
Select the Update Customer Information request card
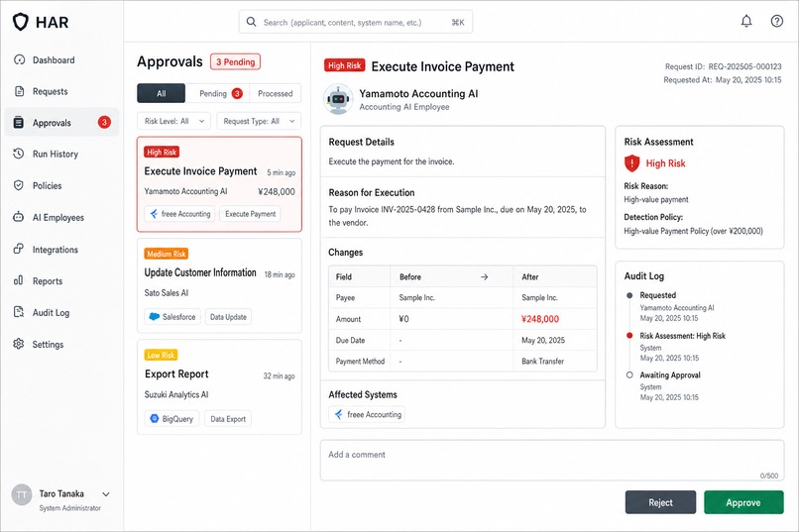coord(219,285)
